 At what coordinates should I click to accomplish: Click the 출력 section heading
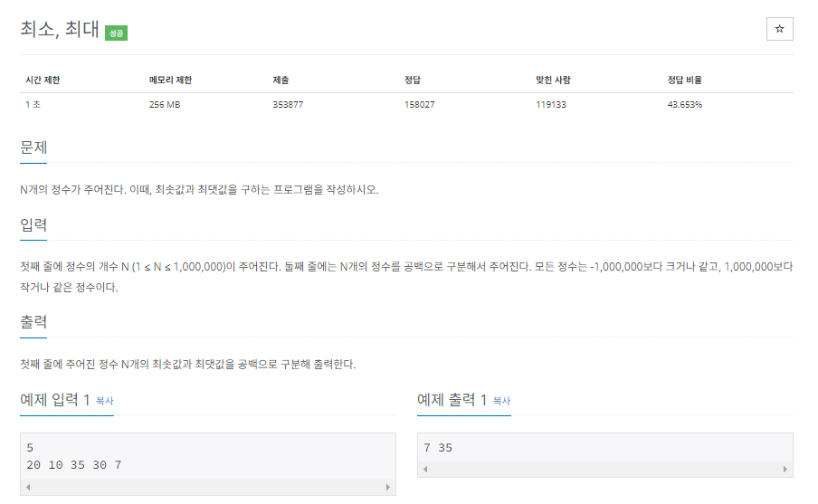(33, 321)
